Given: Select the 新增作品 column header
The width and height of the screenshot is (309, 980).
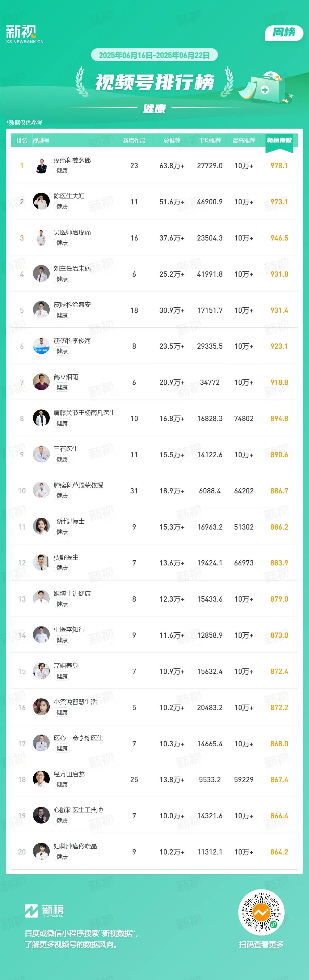Looking at the screenshot, I should [x=134, y=140].
